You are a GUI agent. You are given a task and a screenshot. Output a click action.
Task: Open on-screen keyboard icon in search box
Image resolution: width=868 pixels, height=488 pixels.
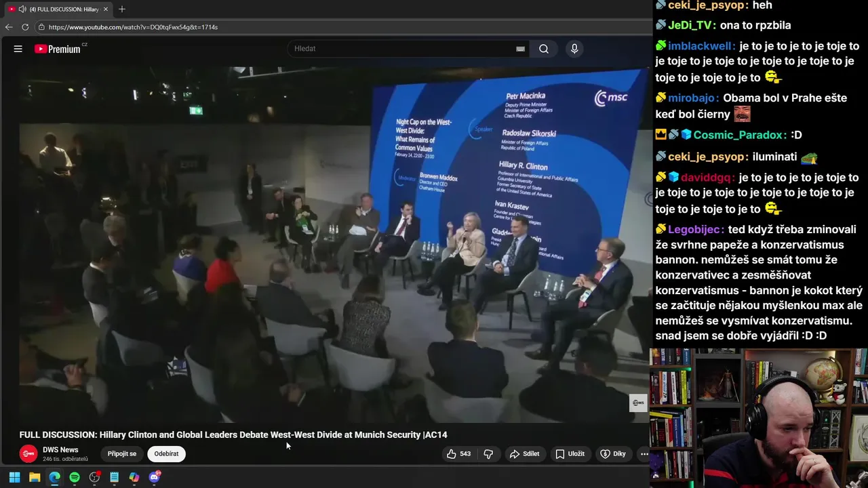[x=520, y=49]
